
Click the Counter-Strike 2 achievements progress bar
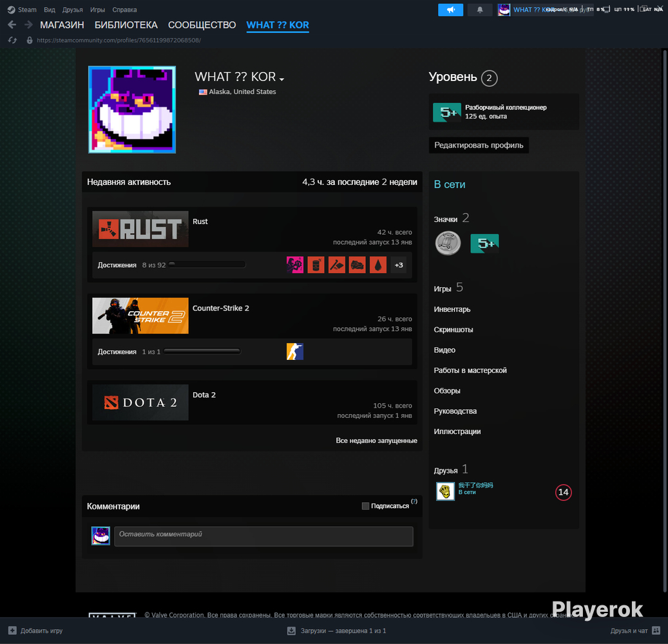coord(202,352)
